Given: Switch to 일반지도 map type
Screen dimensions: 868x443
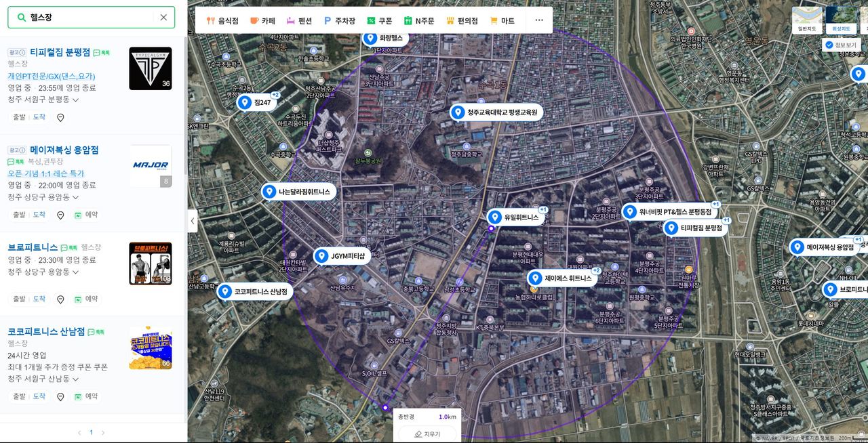Looking at the screenshot, I should point(807,20).
